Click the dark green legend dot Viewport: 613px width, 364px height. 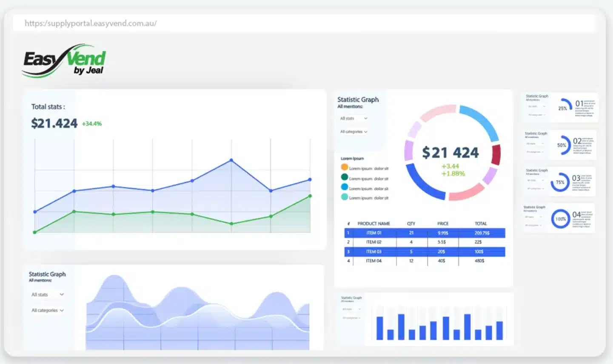click(345, 177)
